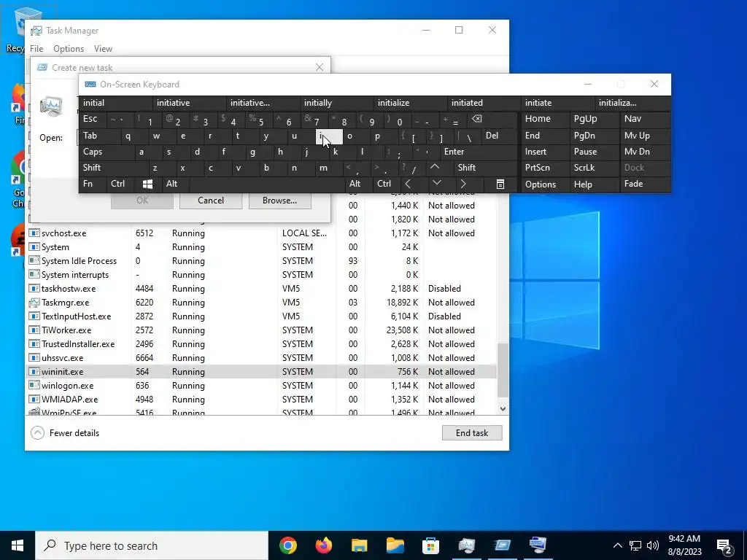This screenshot has height=560, width=747.
Task: Switch to On-Screen Keyboard taskbar icon
Action: 538,545
